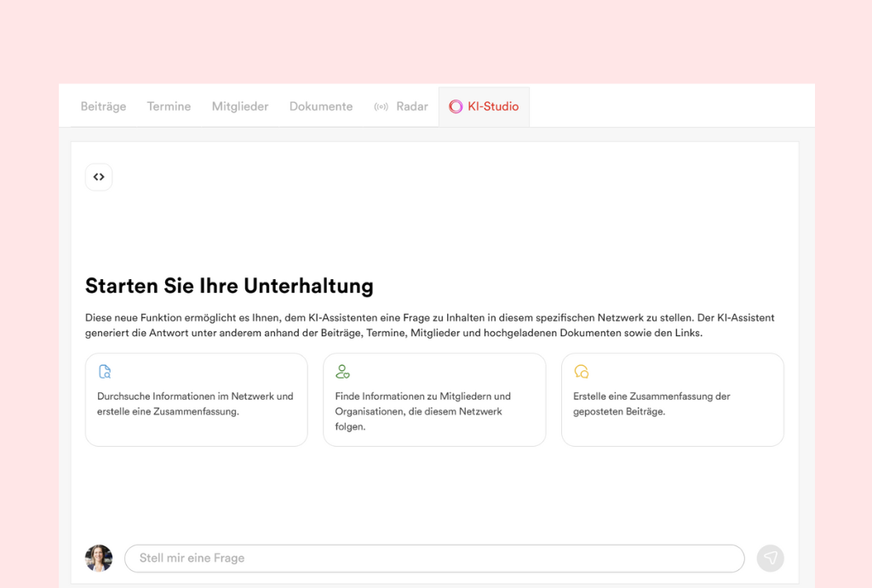Click the 'Starten Sie Ihre Unterhaltung' heading
The height and width of the screenshot is (588, 872).
point(229,285)
